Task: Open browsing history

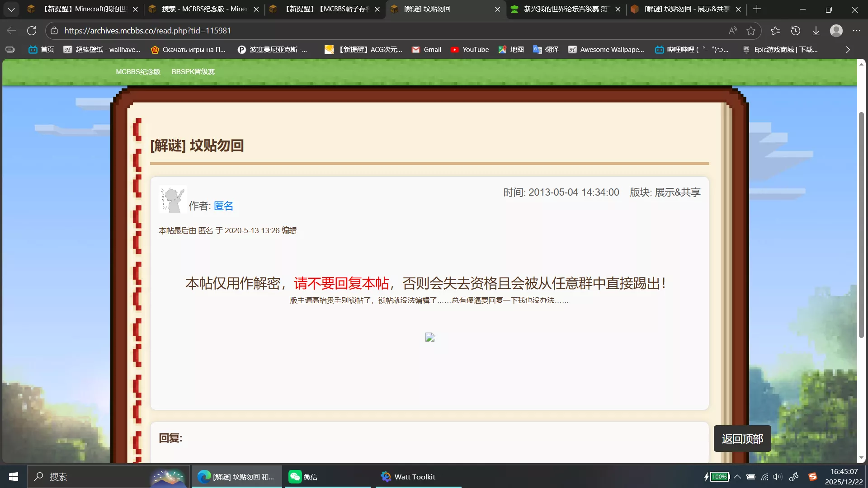Action: coord(796,30)
